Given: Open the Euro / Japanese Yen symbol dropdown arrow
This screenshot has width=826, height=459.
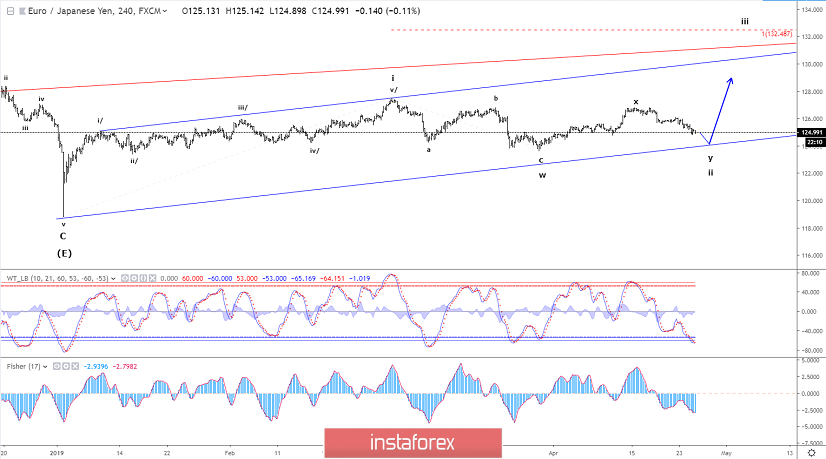Looking at the screenshot, I should [165, 11].
